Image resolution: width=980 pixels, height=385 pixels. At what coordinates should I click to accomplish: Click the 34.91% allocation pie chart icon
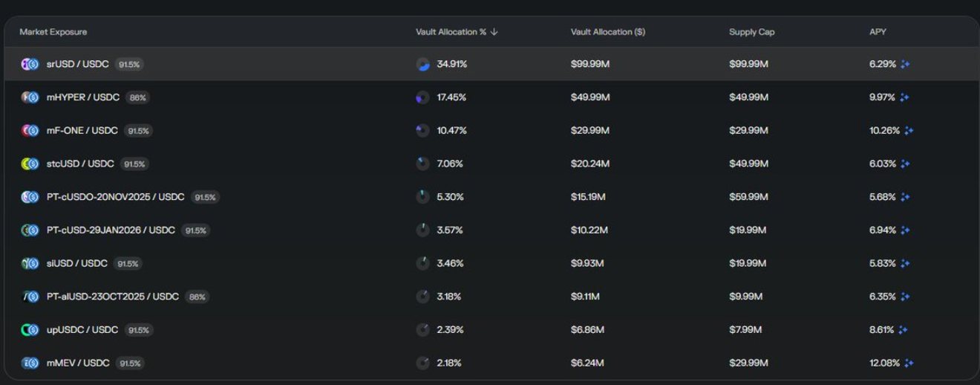pyautogui.click(x=423, y=65)
